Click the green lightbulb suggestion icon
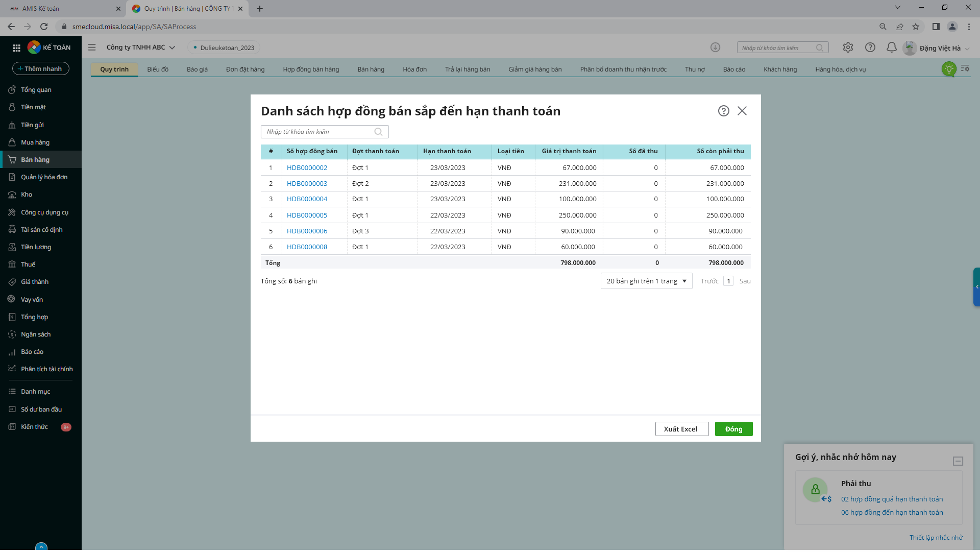This screenshot has width=980, height=553. pos(949,69)
